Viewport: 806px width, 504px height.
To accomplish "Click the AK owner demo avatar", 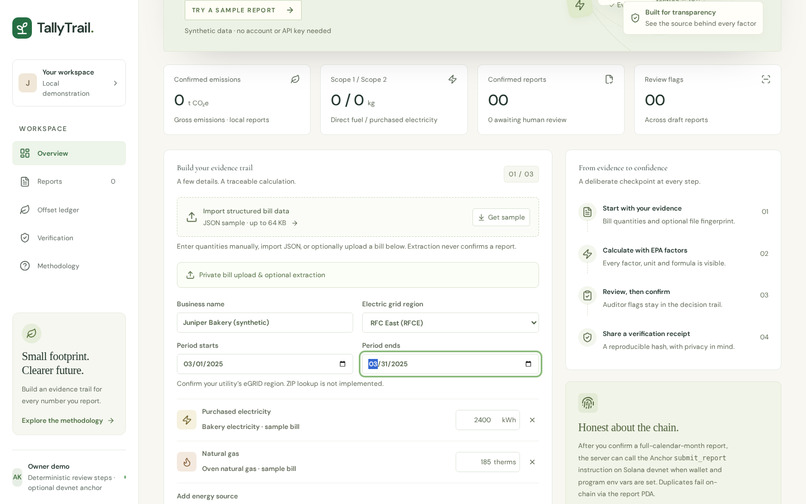I will [17, 477].
